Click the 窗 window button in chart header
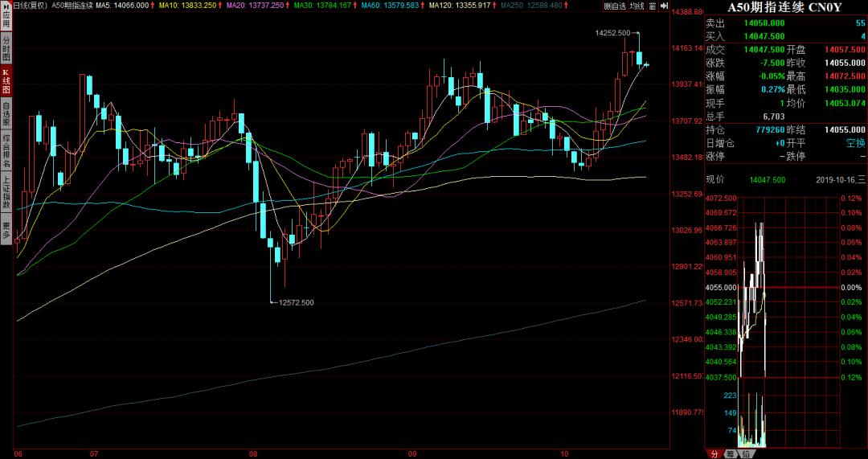 [x=652, y=6]
